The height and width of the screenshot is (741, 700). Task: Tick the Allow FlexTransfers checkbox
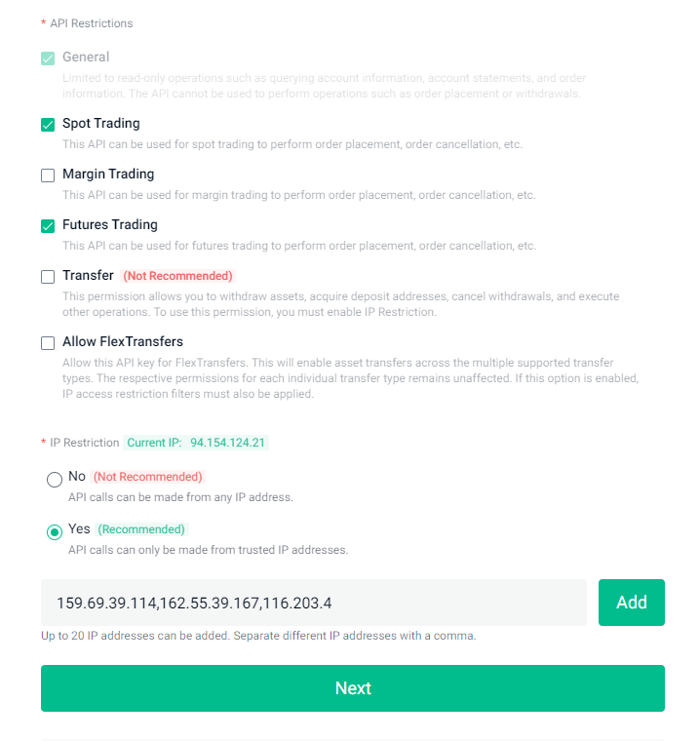[48, 343]
